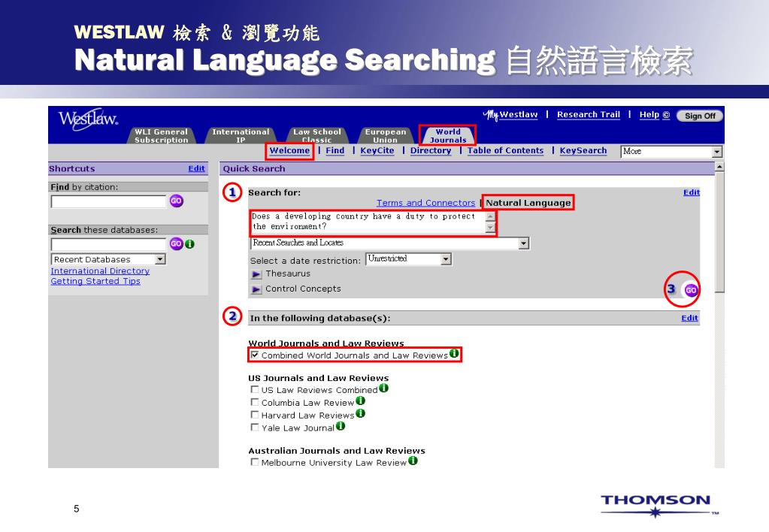769x532 pixels.
Task: Show info for US Law Reviews Combined
Action: click(x=383, y=388)
